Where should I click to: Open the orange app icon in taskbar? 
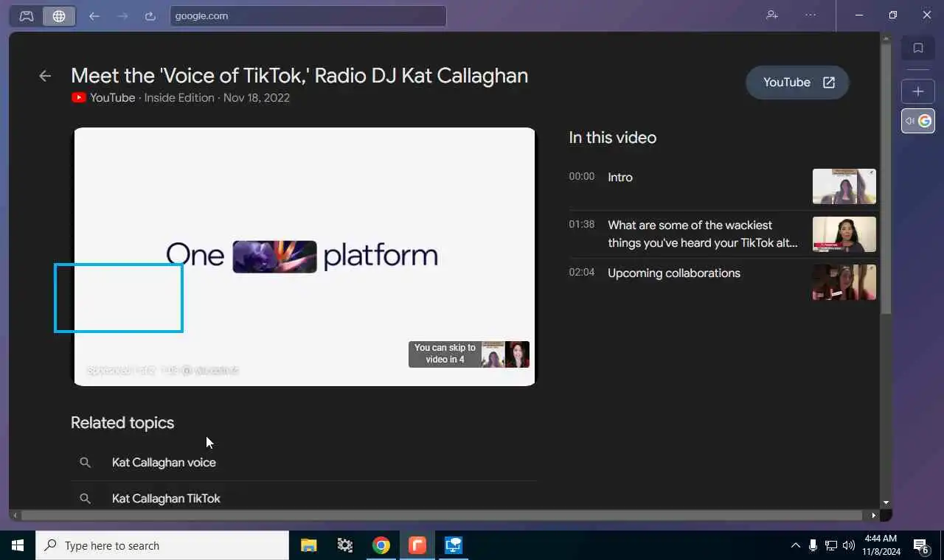click(x=417, y=545)
